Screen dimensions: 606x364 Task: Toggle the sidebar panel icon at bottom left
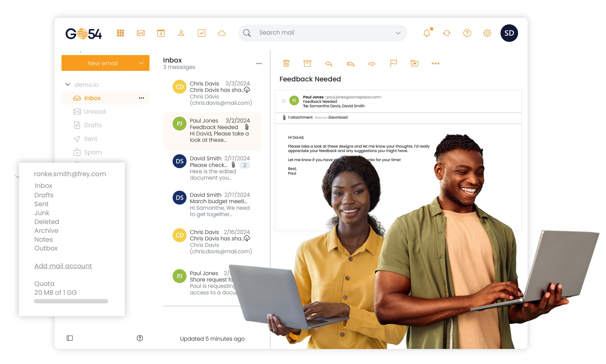click(x=70, y=338)
